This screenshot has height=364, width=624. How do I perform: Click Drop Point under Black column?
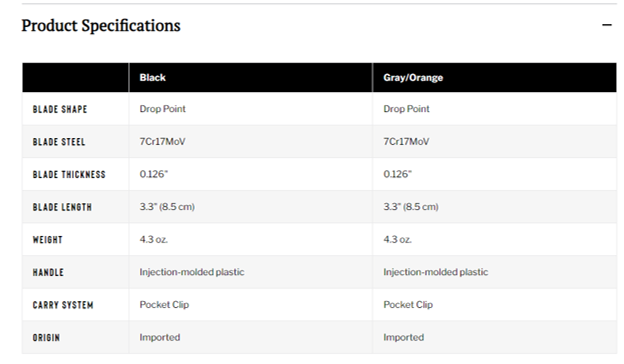pos(162,109)
